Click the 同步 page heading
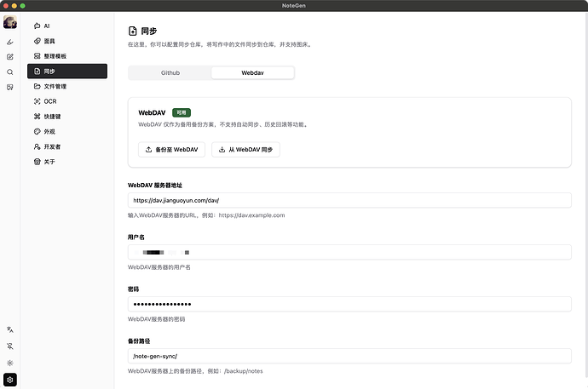 point(149,31)
